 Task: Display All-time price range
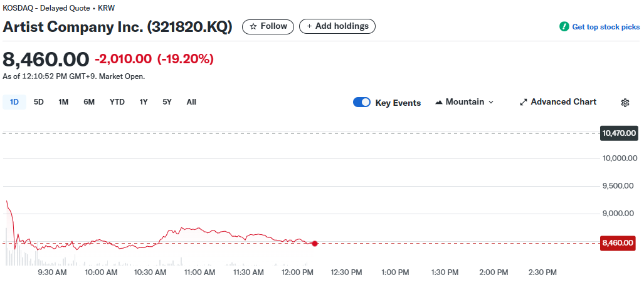191,102
